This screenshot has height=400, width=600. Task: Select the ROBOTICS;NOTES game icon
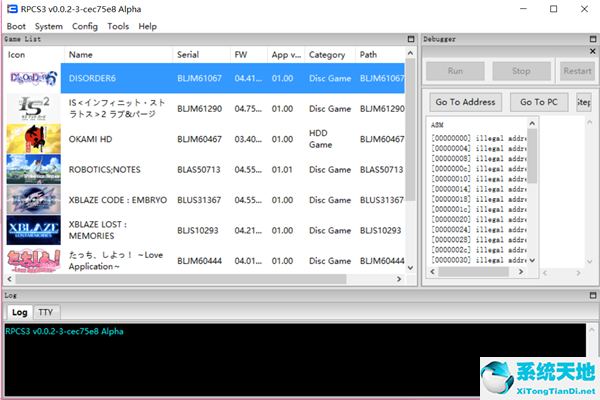click(x=34, y=170)
